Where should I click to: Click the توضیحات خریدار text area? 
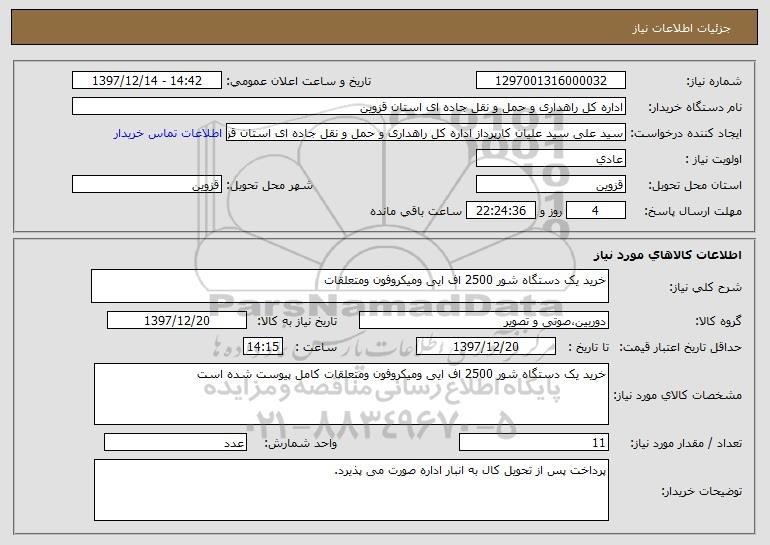351,490
